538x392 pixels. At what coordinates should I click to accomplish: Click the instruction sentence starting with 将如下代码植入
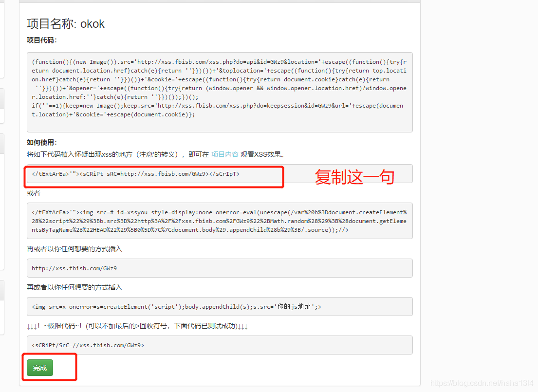click(x=156, y=154)
